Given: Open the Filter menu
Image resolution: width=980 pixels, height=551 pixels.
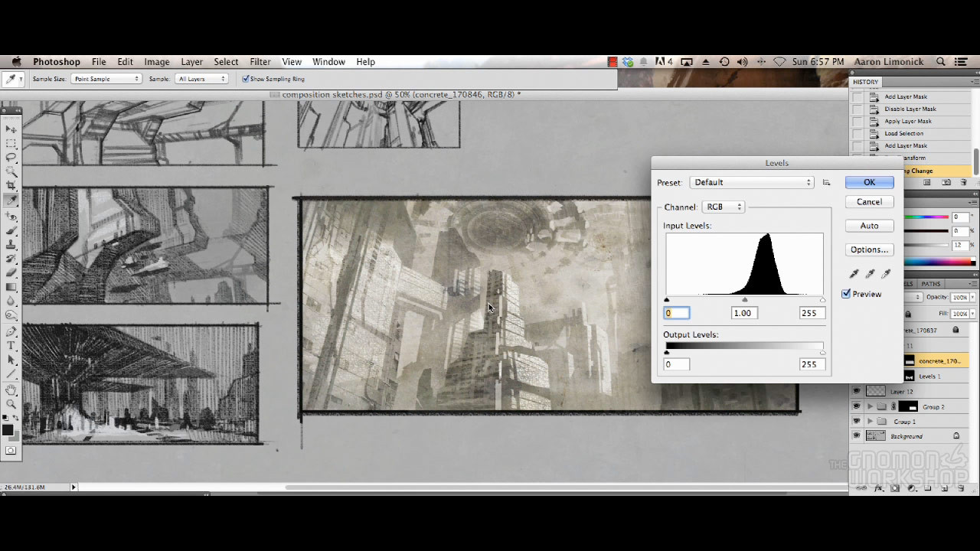Looking at the screenshot, I should (x=260, y=61).
